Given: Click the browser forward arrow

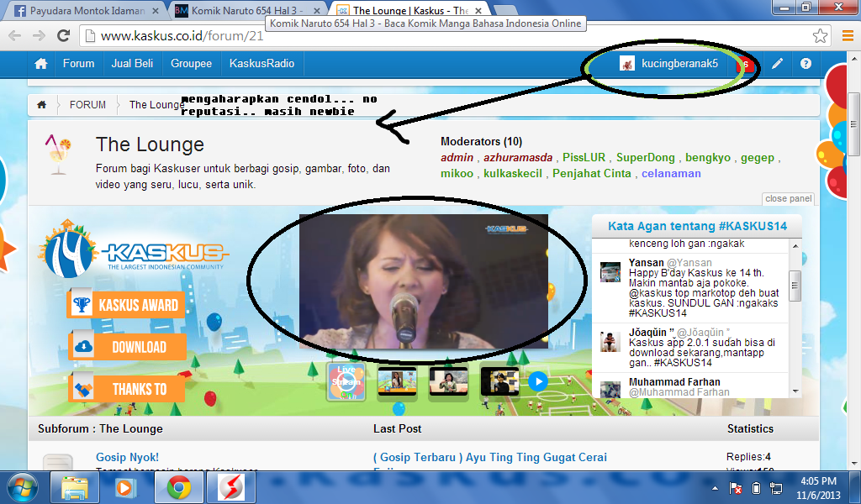Looking at the screenshot, I should tap(39, 36).
